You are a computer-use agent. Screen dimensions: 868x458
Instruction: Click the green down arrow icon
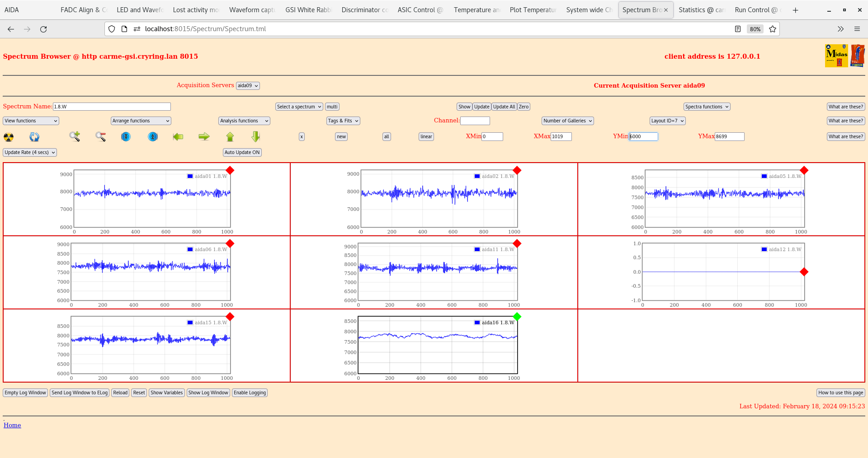point(256,136)
